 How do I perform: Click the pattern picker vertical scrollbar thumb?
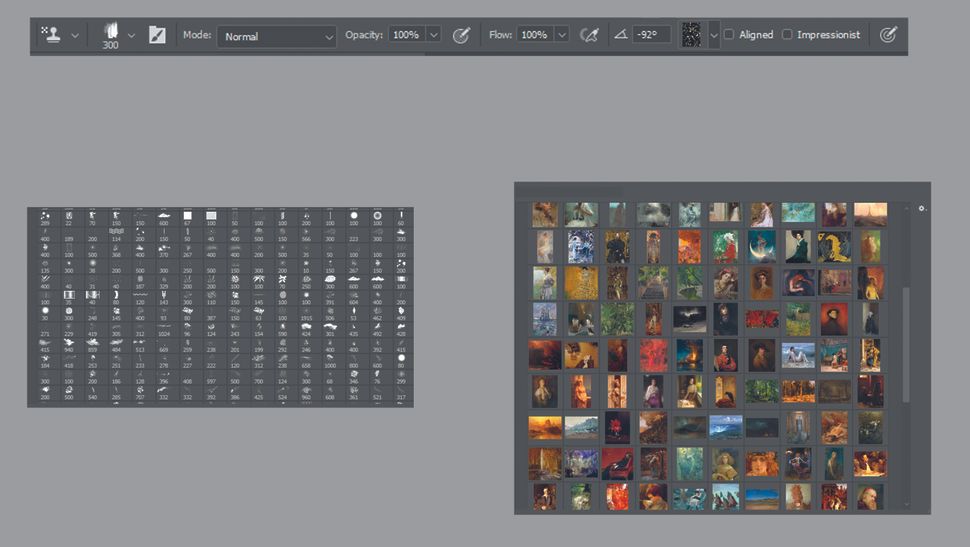(906, 343)
